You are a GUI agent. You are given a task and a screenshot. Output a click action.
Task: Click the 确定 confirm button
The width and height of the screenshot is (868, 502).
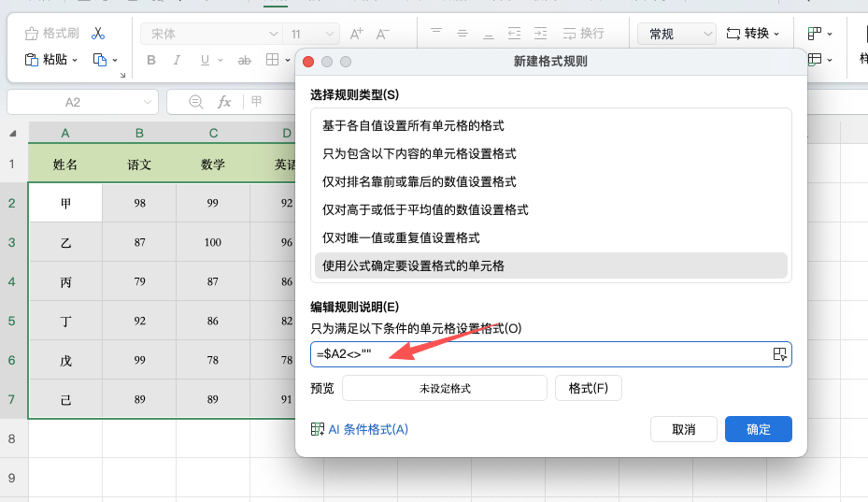coord(759,429)
